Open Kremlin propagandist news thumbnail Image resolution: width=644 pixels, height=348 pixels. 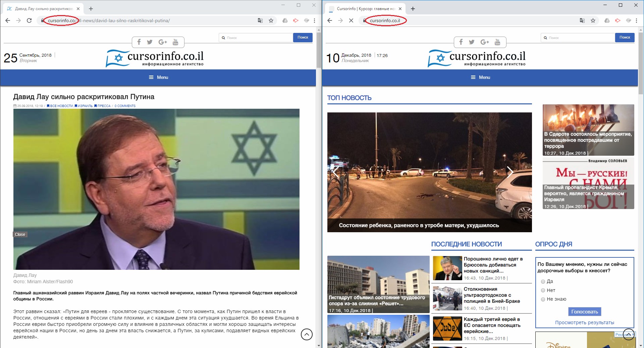588,184
